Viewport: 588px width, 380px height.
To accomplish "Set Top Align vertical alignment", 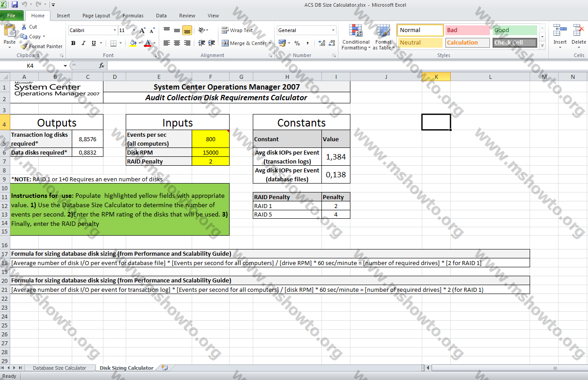I will pos(167,30).
